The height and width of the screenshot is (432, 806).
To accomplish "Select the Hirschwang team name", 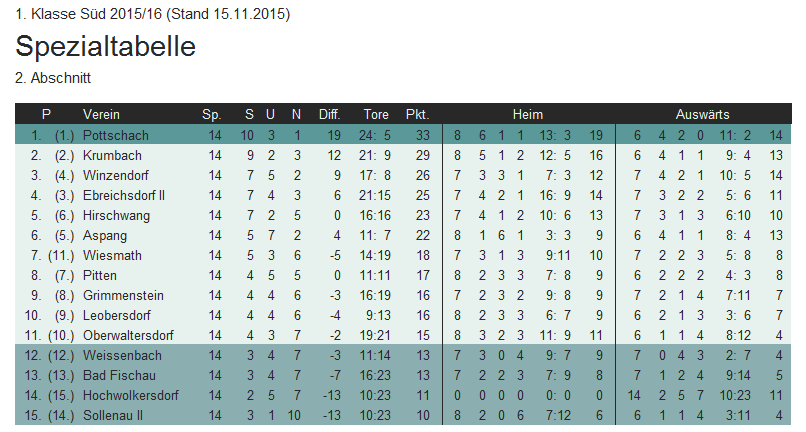I will coord(115,215).
